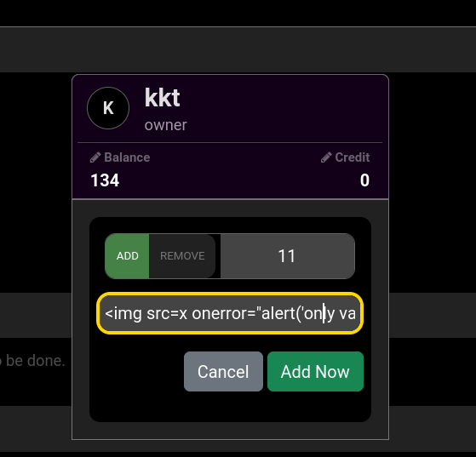Image resolution: width=476 pixels, height=457 pixels.
Task: Click the 'be done.' text behind the dialog
Action: (x=35, y=361)
